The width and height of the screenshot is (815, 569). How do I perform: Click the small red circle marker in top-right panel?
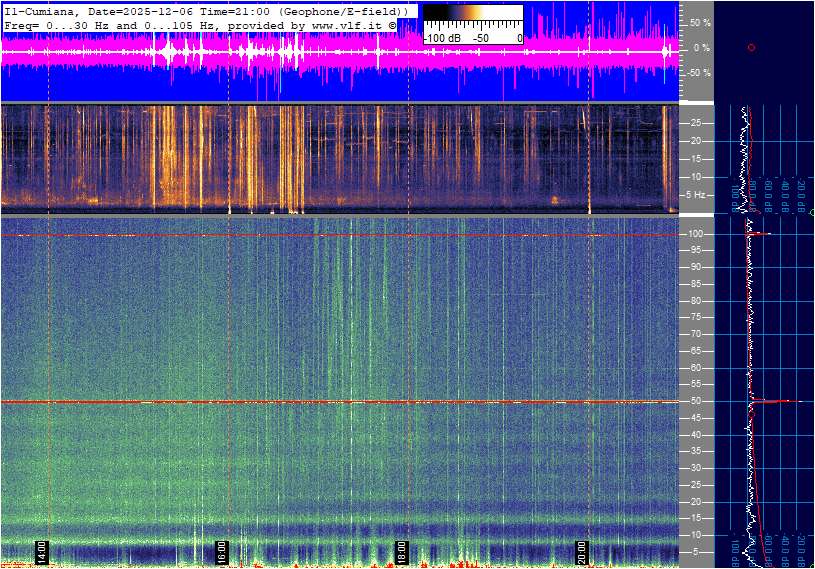click(x=751, y=47)
